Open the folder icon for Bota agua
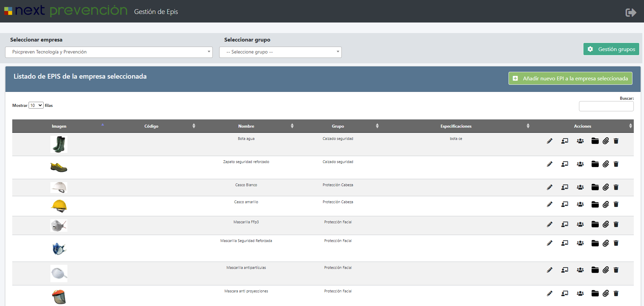The width and height of the screenshot is (644, 306). point(595,141)
